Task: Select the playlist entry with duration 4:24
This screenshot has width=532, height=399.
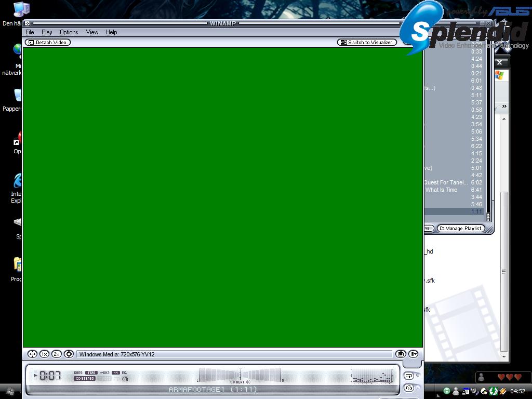Action: (x=454, y=59)
